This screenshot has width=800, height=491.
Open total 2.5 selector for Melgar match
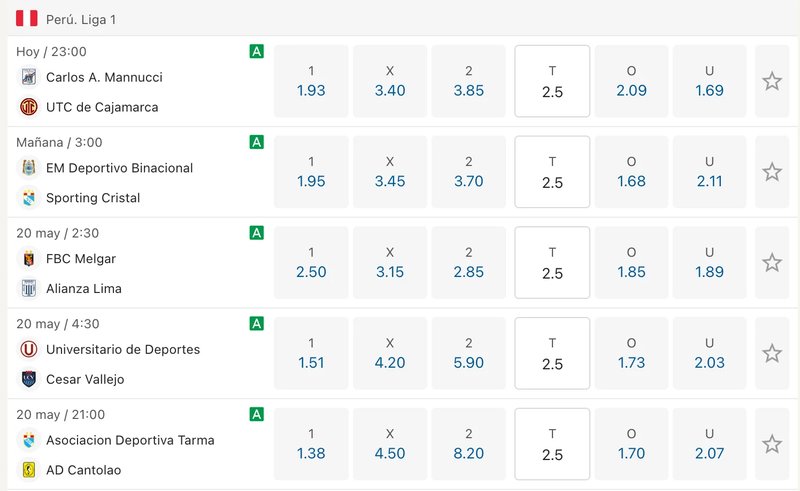point(552,263)
